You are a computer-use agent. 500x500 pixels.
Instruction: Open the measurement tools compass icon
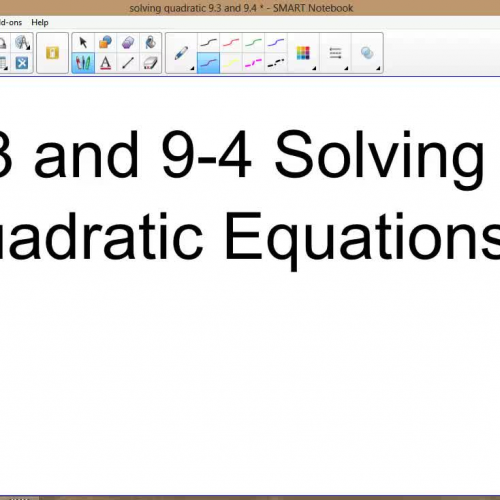(x=22, y=43)
